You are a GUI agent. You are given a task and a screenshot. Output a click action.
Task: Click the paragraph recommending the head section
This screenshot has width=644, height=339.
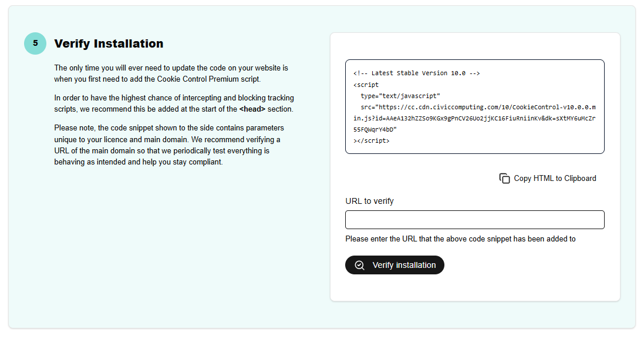coord(174,103)
